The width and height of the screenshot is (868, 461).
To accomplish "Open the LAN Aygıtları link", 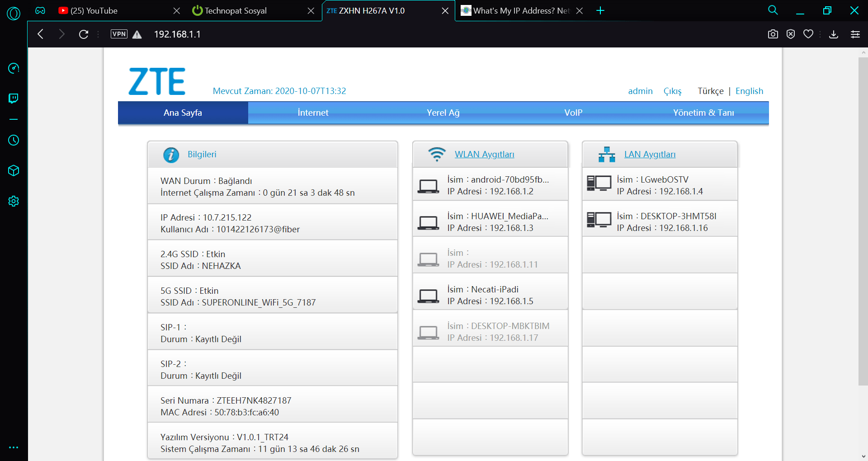I will [x=650, y=155].
